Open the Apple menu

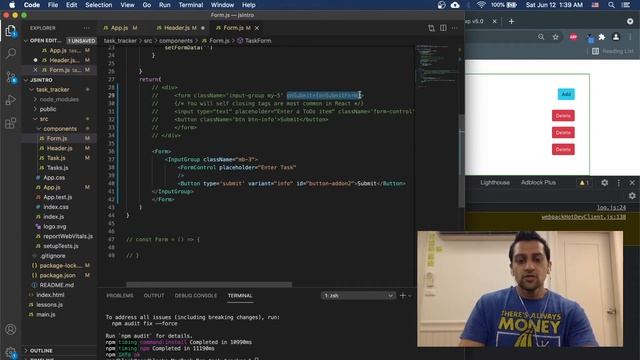12,5
